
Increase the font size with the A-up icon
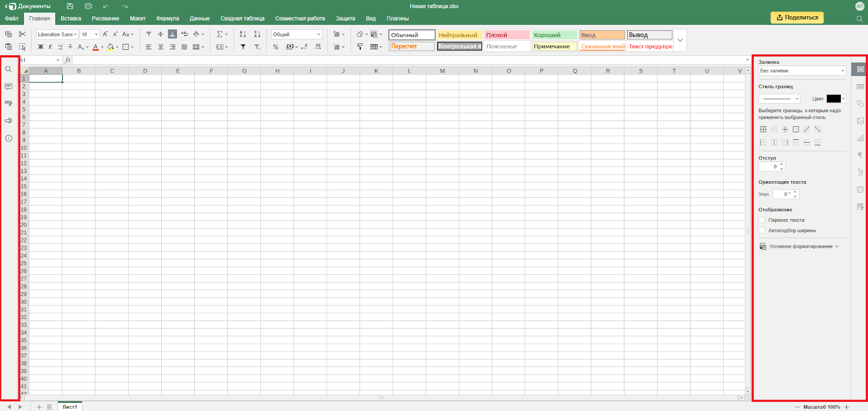105,34
